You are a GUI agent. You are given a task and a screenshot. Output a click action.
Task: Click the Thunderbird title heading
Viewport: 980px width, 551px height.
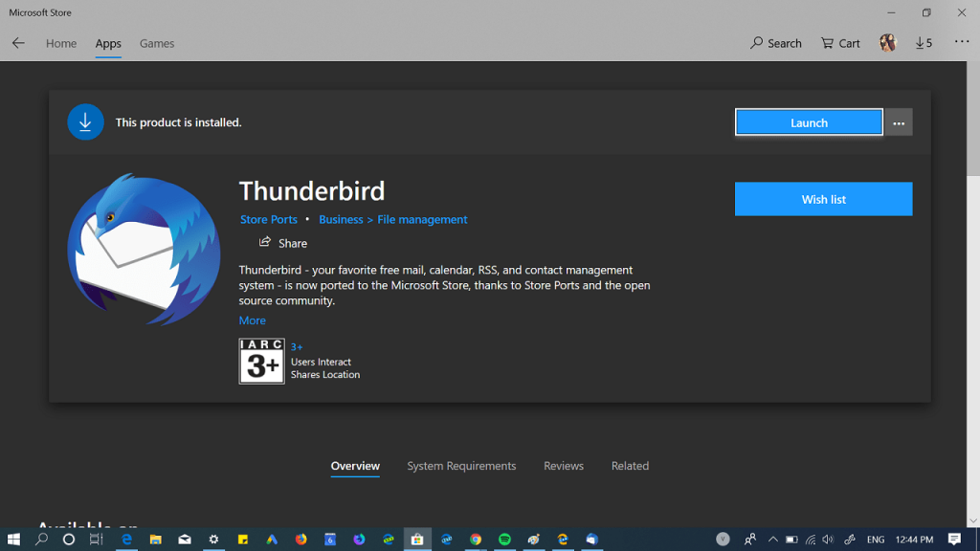[312, 191]
